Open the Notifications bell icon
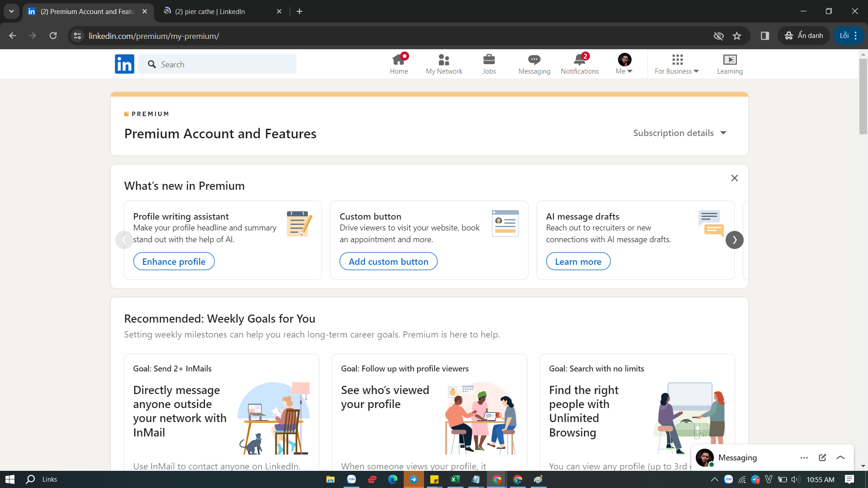Screen dimensions: 868x488 [x=580, y=64]
